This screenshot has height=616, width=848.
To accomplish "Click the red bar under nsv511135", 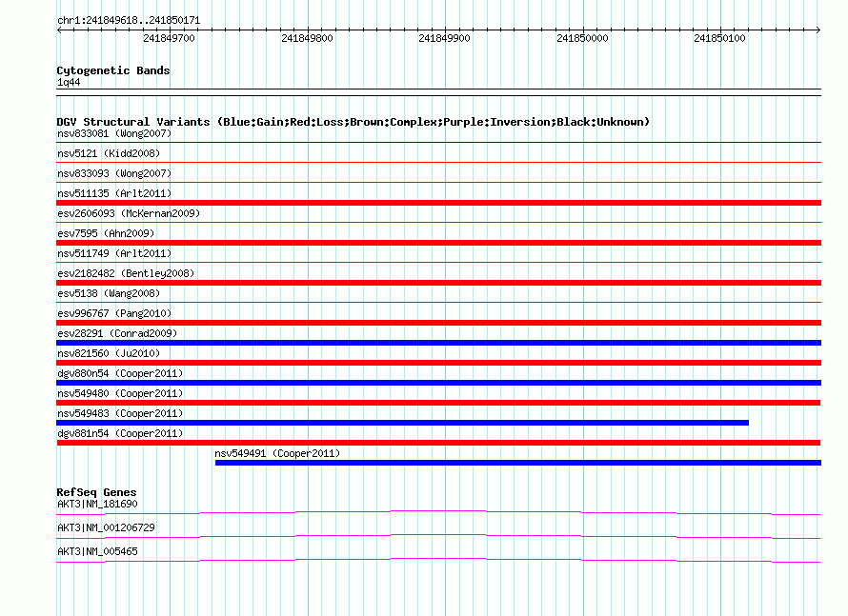I will (x=438, y=203).
